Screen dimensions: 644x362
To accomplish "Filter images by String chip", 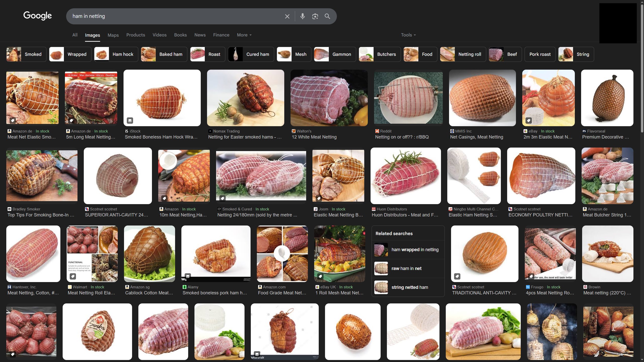I will tap(576, 54).
